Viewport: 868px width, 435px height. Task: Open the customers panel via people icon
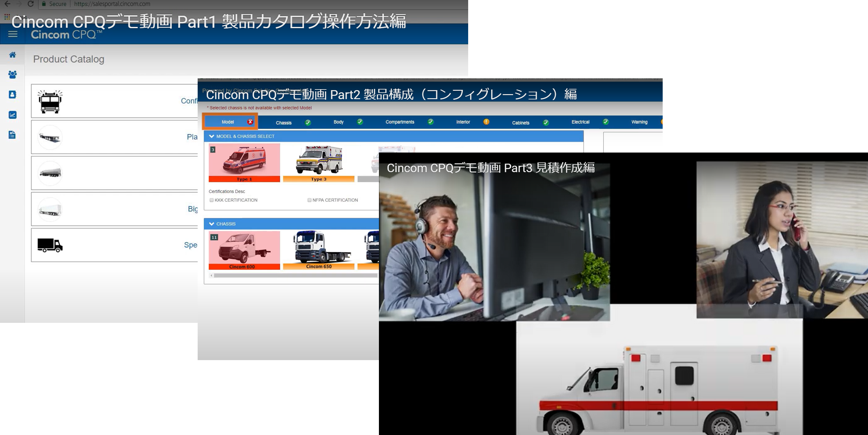13,74
